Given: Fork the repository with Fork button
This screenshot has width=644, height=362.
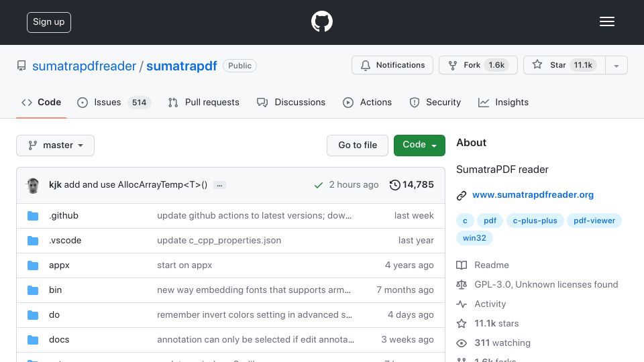Looking at the screenshot, I should pos(478,65).
